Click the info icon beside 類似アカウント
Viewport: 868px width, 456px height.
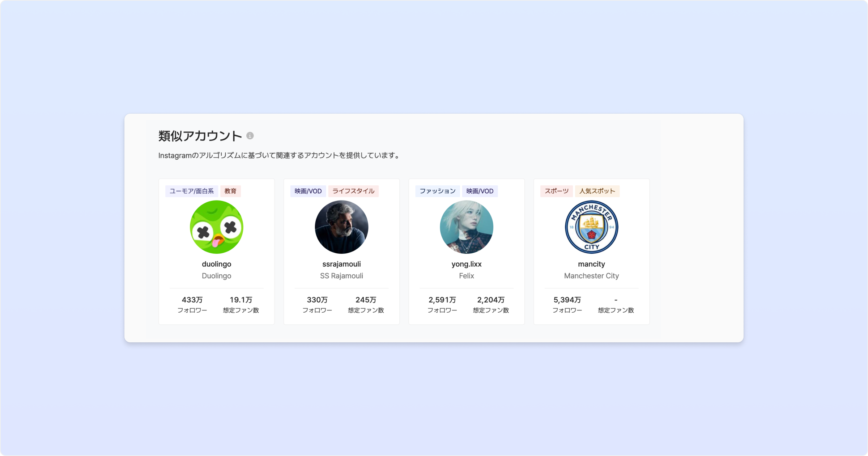250,136
